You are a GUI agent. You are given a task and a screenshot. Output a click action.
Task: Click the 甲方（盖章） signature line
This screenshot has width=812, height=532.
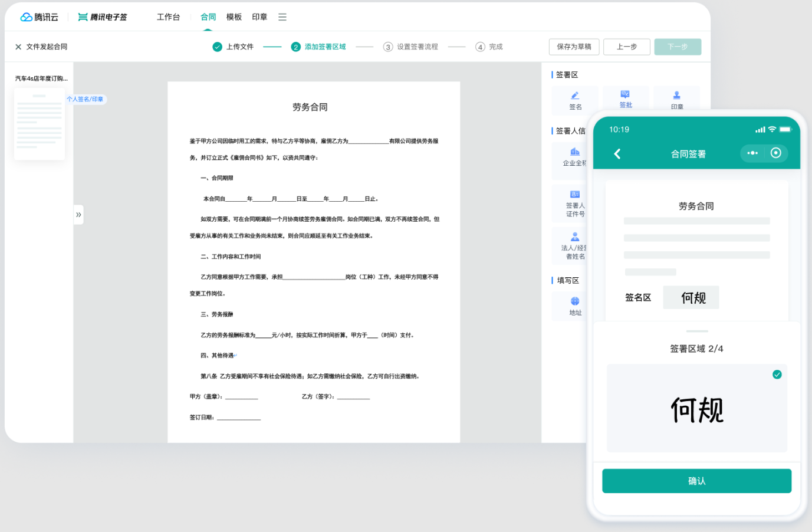point(224,396)
